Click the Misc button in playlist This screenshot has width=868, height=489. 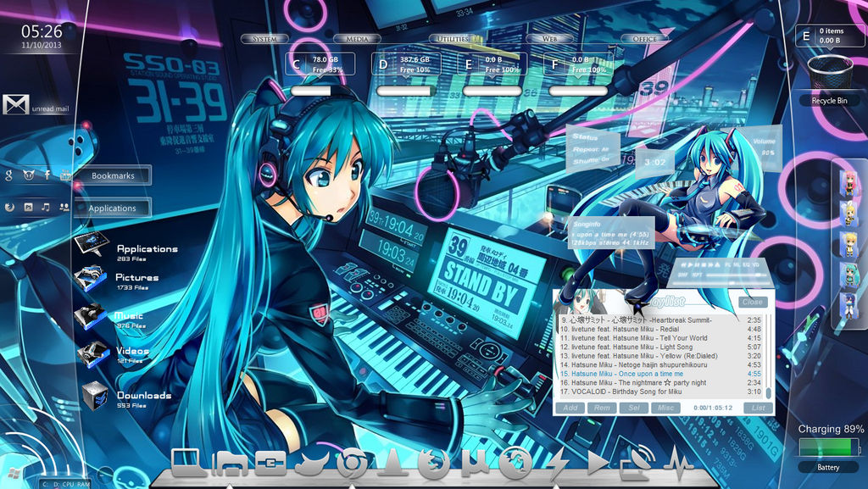pos(665,408)
